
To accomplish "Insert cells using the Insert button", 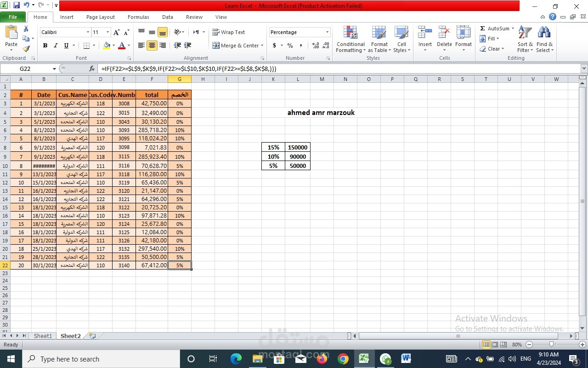I will [x=425, y=40].
